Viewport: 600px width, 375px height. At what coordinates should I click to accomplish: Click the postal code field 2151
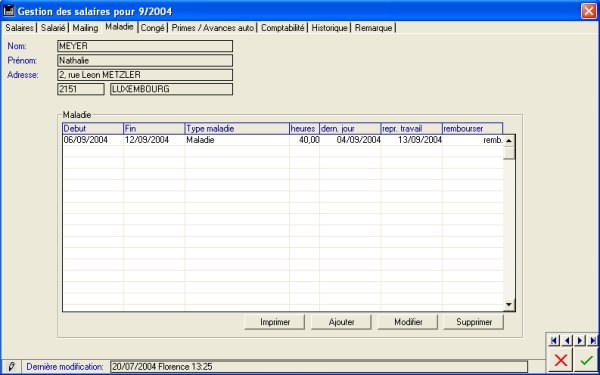point(81,89)
